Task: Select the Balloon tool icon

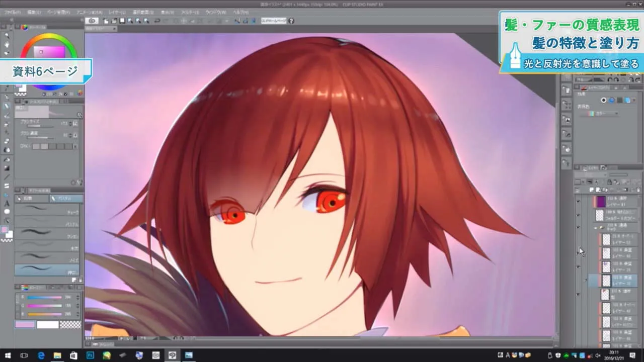Action: coord(7,212)
